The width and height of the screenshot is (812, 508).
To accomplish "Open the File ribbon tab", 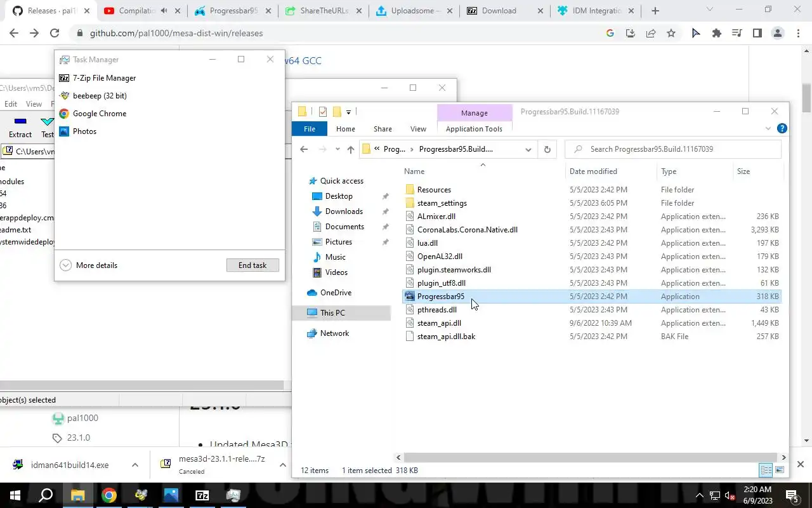I will 310,129.
